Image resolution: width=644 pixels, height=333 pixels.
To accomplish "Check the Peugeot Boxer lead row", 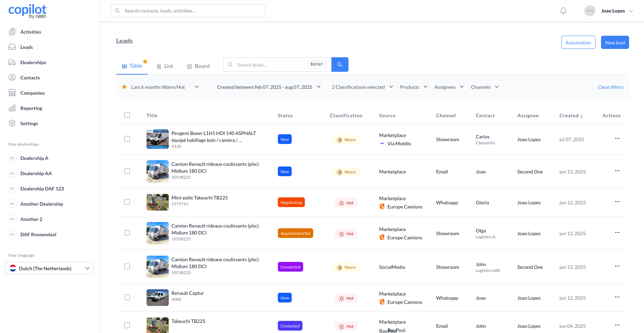I will (x=127, y=139).
